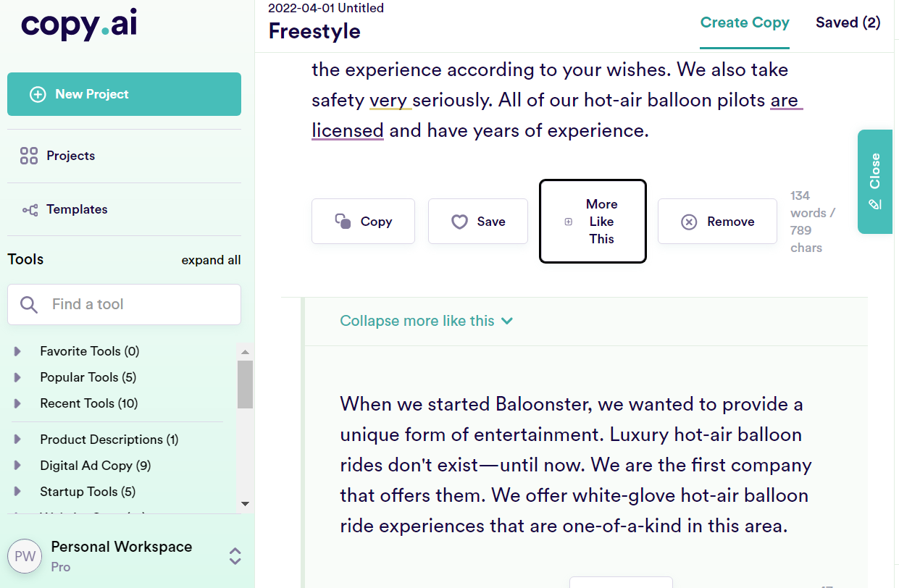The image size is (899, 588).
Task: Collapse more like this results
Action: [x=427, y=320]
